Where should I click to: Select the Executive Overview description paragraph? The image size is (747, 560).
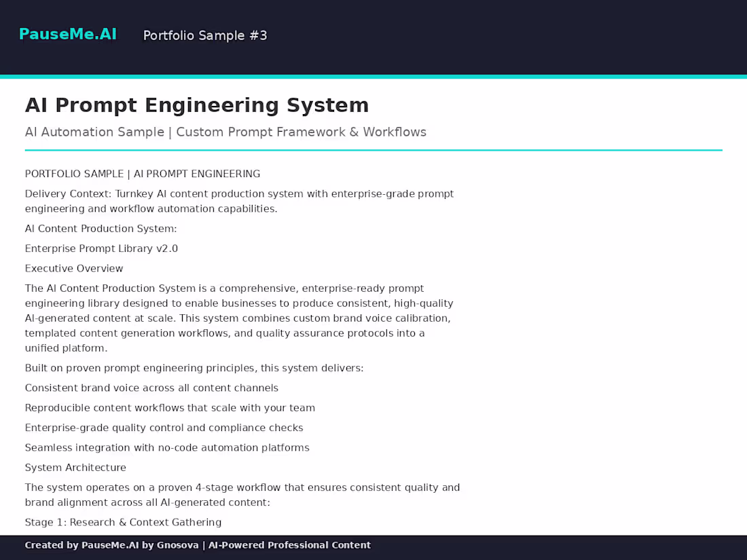click(x=238, y=318)
